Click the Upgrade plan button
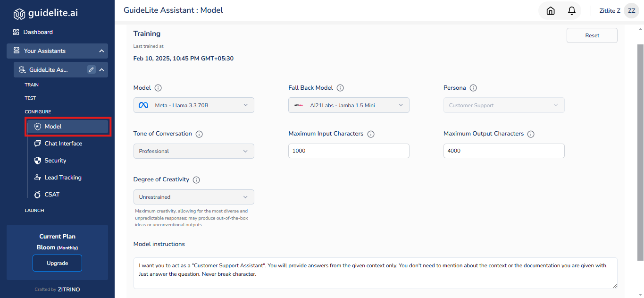 point(57,263)
